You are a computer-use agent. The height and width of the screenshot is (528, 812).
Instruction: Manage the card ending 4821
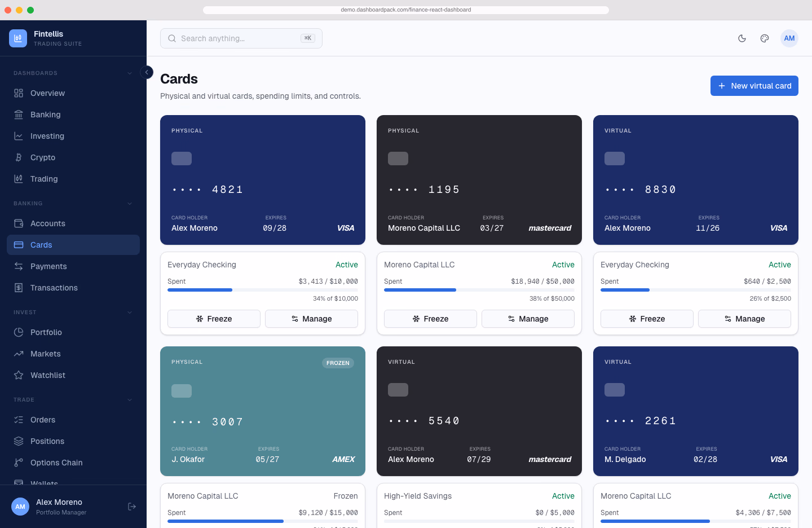pyautogui.click(x=311, y=319)
